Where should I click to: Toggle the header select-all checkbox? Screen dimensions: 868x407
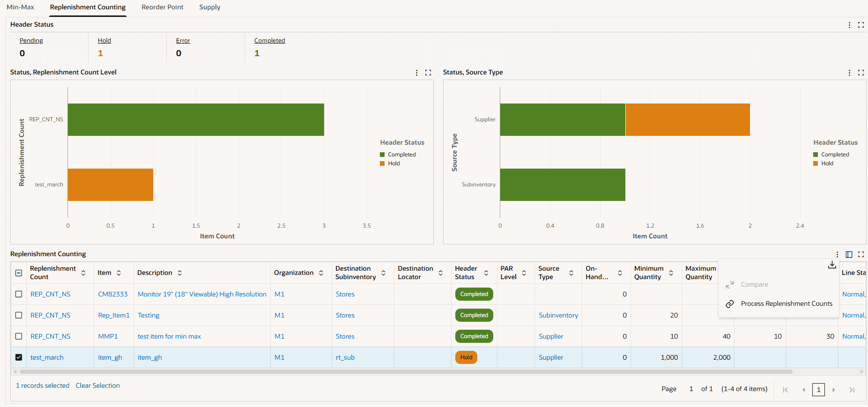19,273
